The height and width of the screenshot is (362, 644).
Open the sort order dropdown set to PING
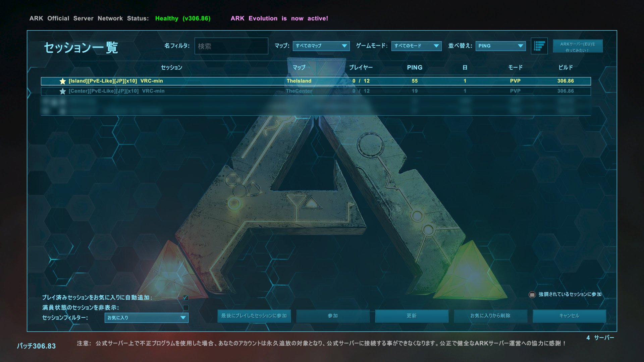(500, 46)
